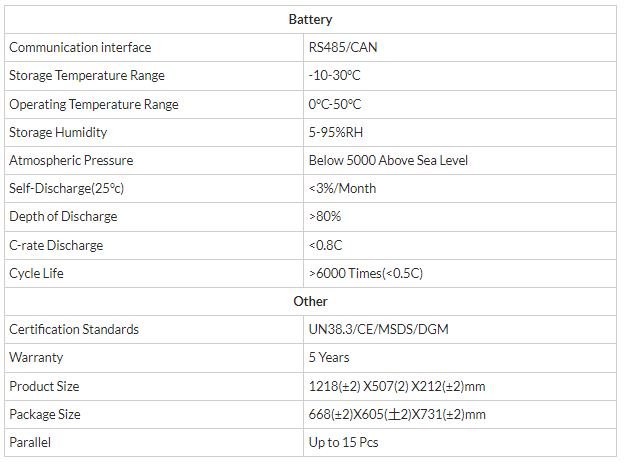Click the Up to 15 Pcs value

(344, 442)
